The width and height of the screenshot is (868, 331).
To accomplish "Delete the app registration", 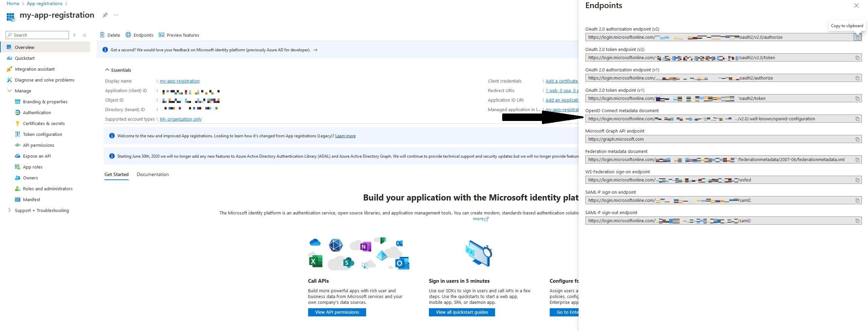I will pos(110,35).
